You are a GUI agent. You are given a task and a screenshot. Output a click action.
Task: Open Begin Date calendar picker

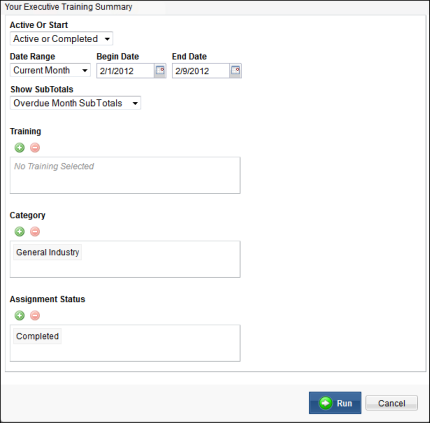(160, 71)
